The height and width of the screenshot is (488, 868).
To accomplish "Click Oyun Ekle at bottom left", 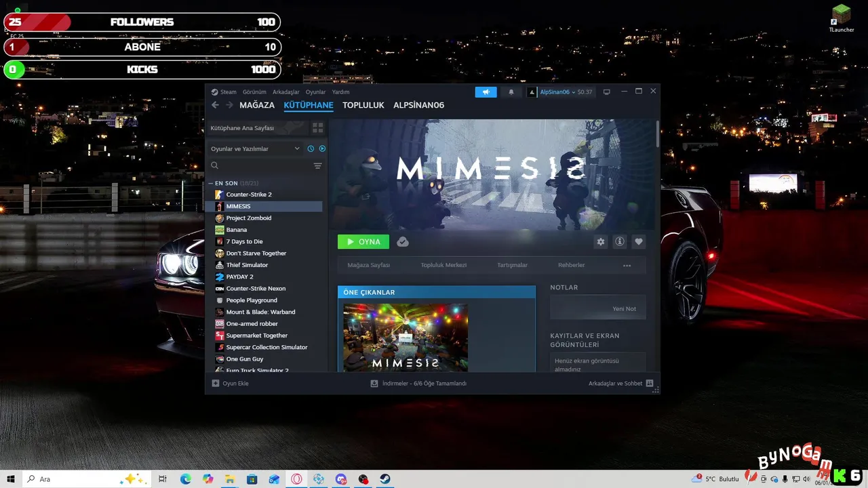I will [231, 383].
